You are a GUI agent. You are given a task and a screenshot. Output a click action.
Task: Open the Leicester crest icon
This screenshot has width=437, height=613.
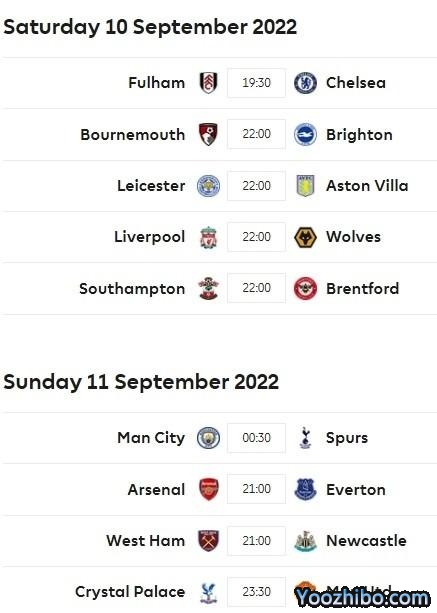208,186
